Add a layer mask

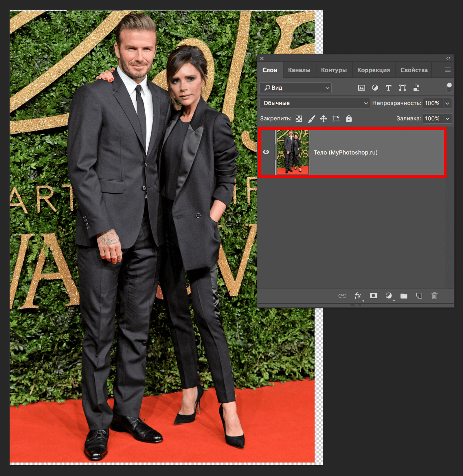point(374,296)
